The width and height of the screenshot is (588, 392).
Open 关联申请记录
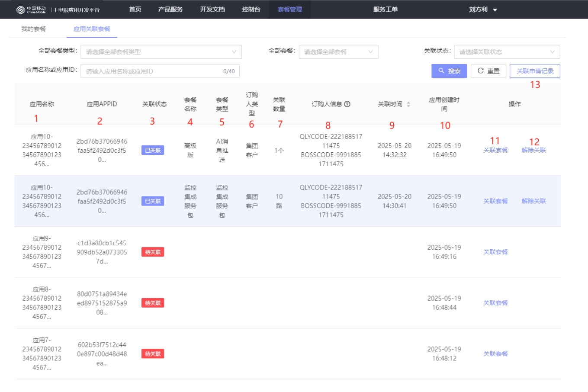[x=535, y=71]
